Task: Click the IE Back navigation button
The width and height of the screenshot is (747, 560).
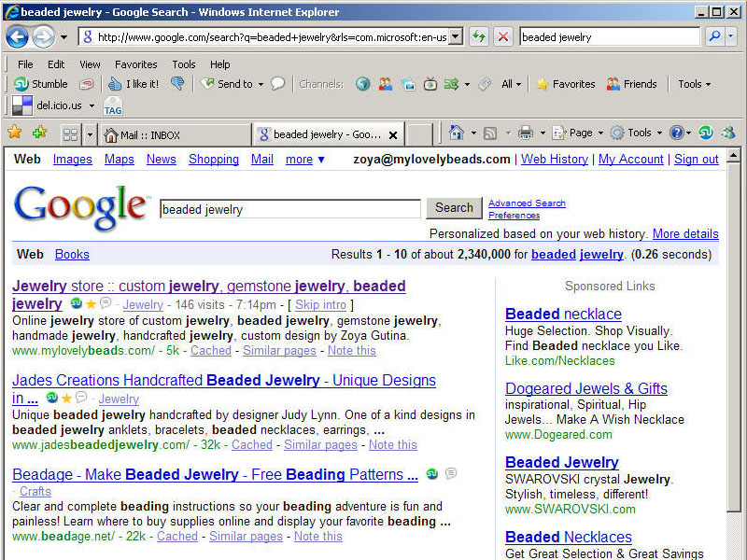Action: coord(18,36)
